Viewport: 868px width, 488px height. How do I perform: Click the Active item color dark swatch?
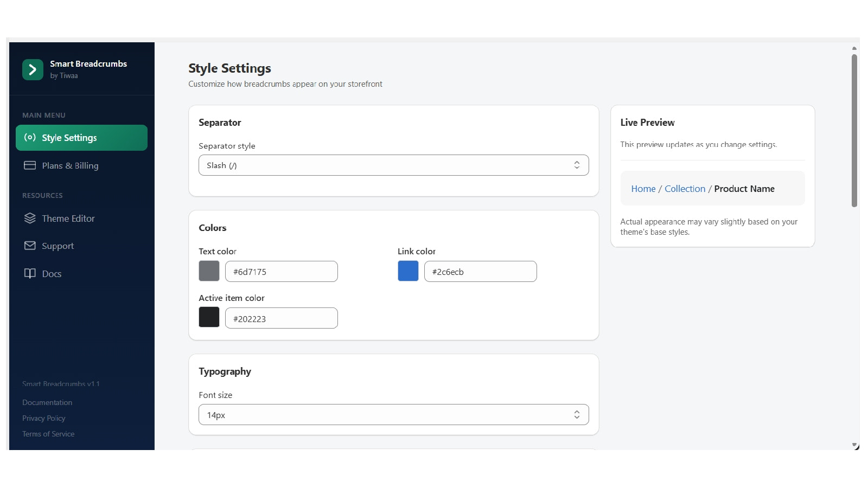(x=209, y=317)
